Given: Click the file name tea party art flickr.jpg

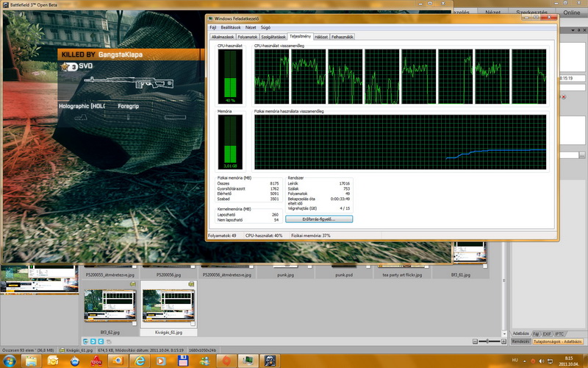Looking at the screenshot, I should coord(402,275).
